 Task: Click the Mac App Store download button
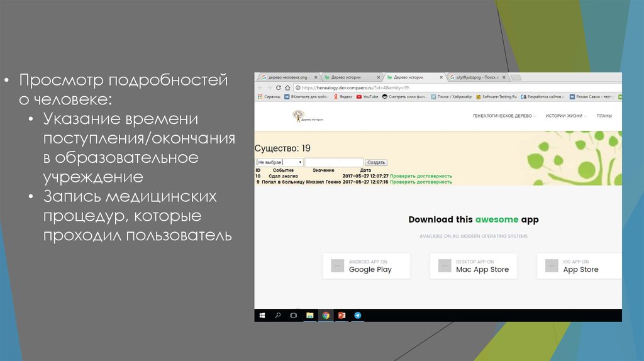pyautogui.click(x=474, y=266)
